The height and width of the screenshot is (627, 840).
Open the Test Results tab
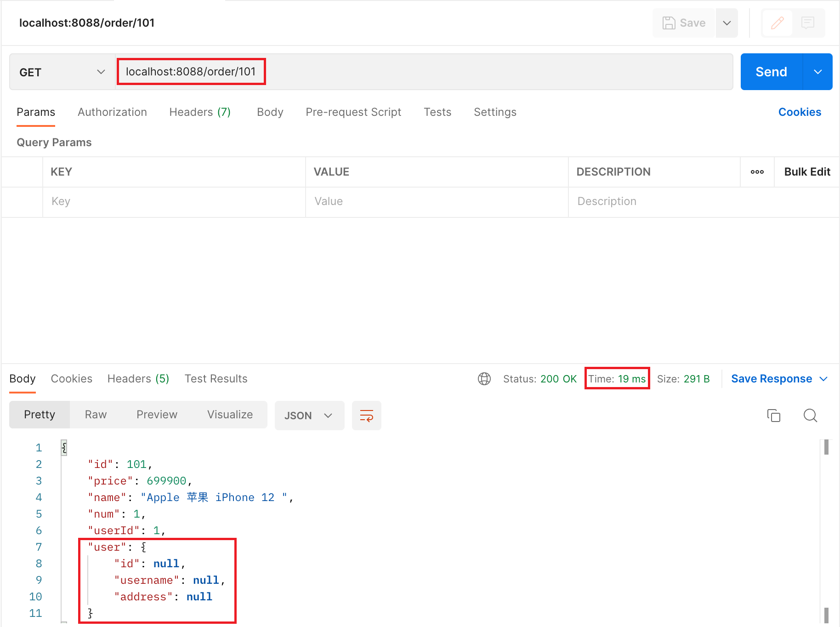click(216, 379)
